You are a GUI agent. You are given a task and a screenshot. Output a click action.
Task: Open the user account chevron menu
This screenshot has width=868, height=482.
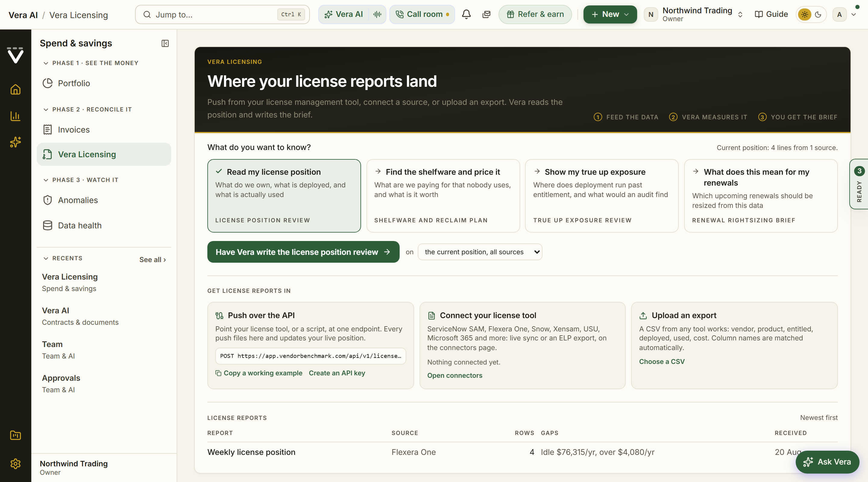tap(854, 14)
